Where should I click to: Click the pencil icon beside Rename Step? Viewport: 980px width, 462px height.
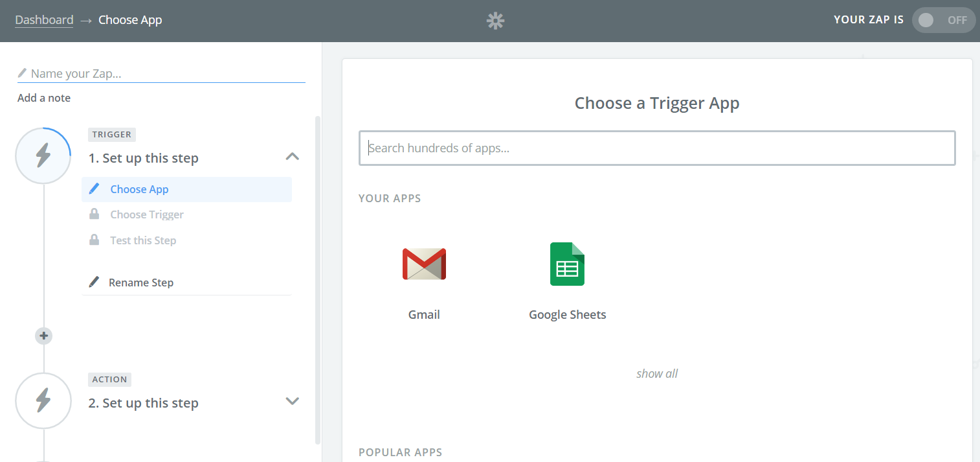point(95,283)
